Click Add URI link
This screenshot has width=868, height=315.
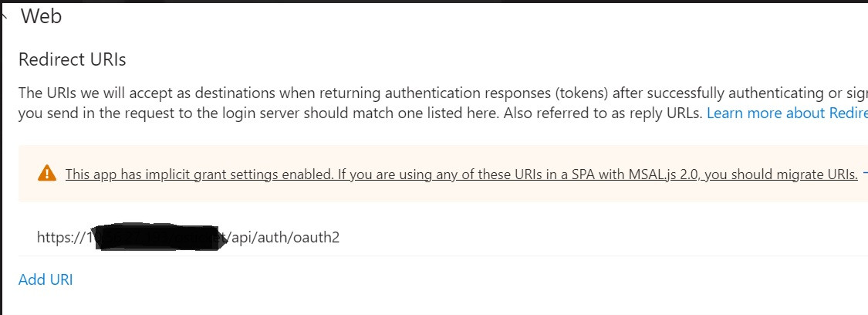pyautogui.click(x=46, y=279)
